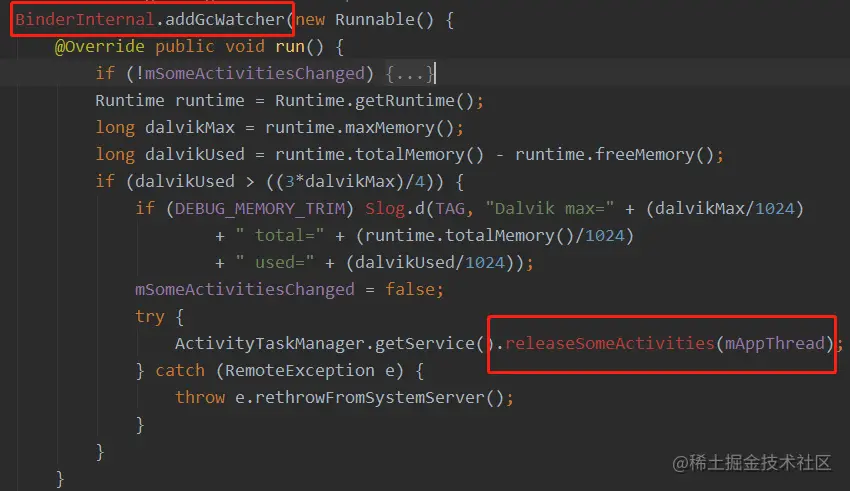
Task: Click 'runtime.maxMemory()' call
Action: pyautogui.click(x=360, y=128)
